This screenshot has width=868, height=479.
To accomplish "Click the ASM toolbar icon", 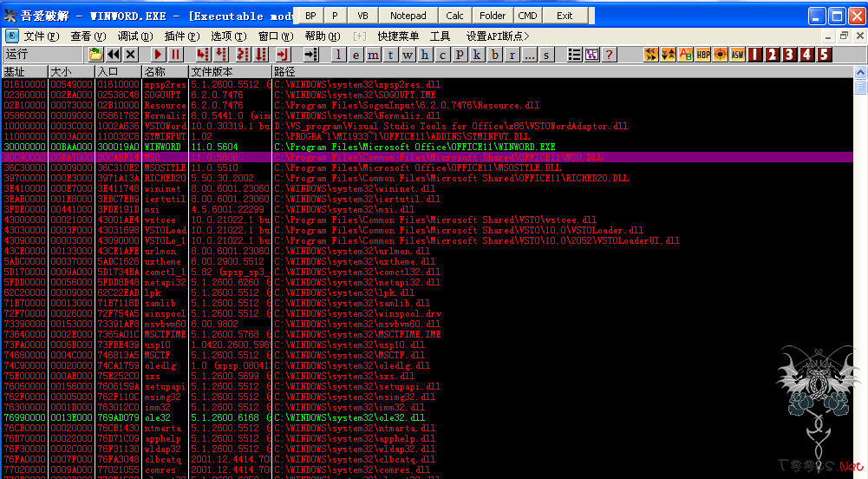I will (737, 55).
